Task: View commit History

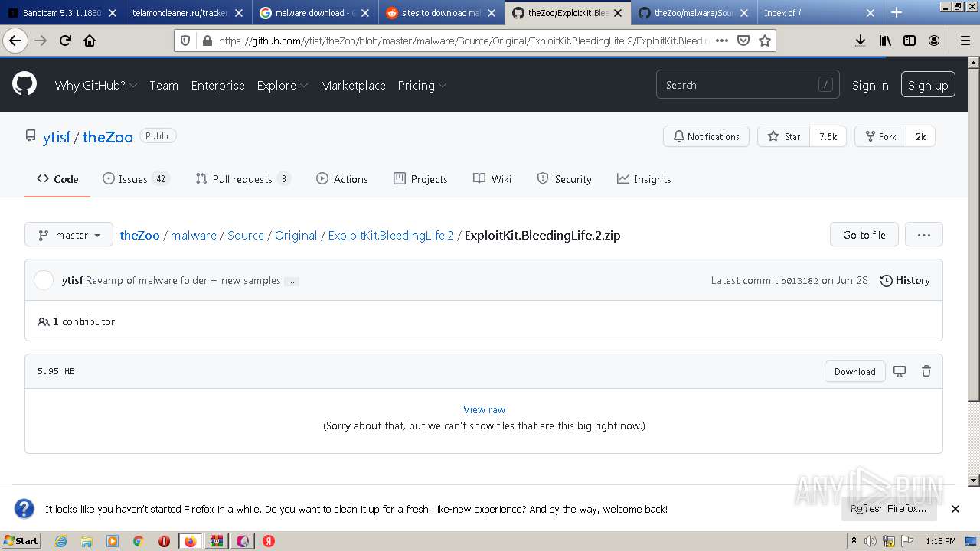Action: click(x=905, y=280)
